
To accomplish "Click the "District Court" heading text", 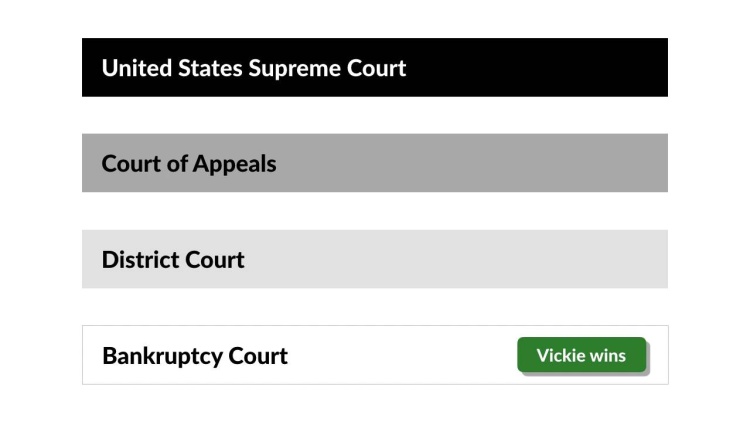I will coord(173,260).
